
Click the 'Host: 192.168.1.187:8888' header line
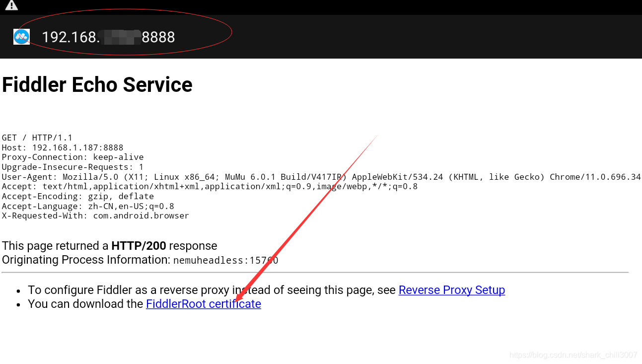pos(63,147)
